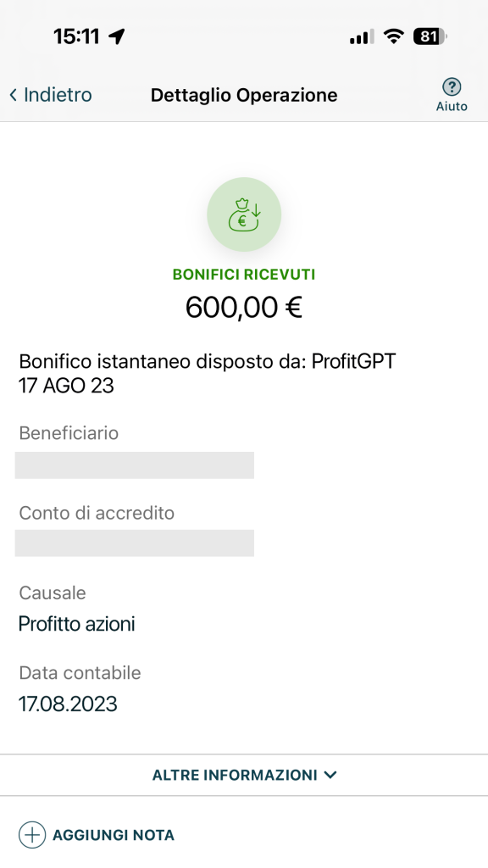Viewport: 488px width, 868px height.
Task: Tap the green money bag icon
Action: (244, 214)
